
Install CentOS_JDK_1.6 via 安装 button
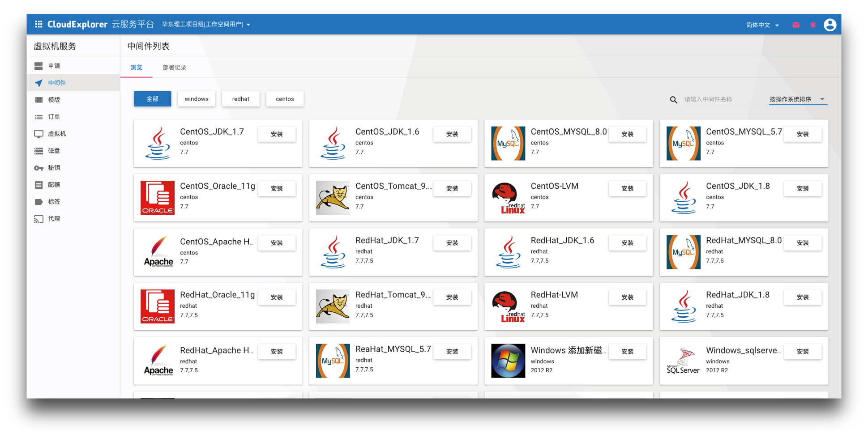[x=452, y=134]
